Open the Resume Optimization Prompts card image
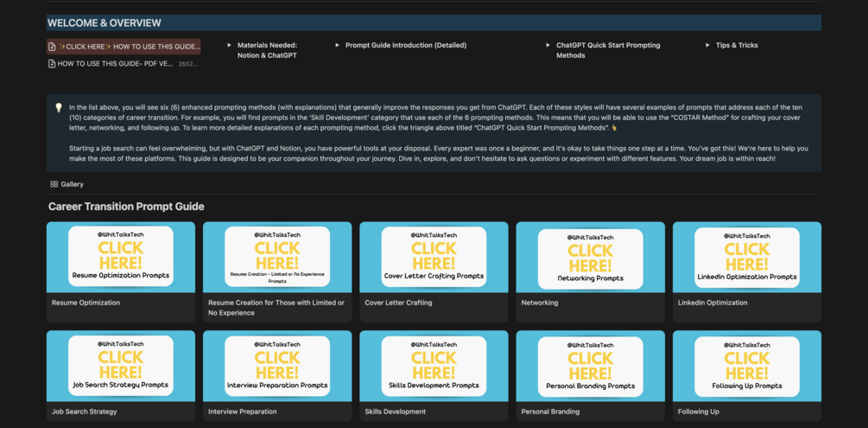This screenshot has width=868, height=428. 121,257
